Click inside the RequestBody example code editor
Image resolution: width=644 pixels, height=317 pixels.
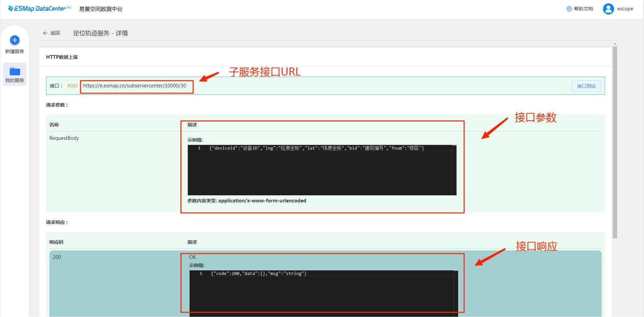point(319,171)
